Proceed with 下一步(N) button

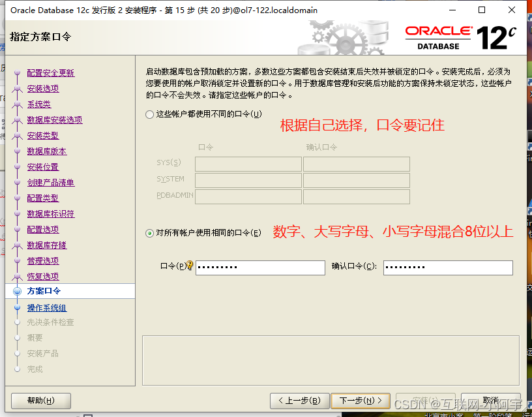point(361,401)
